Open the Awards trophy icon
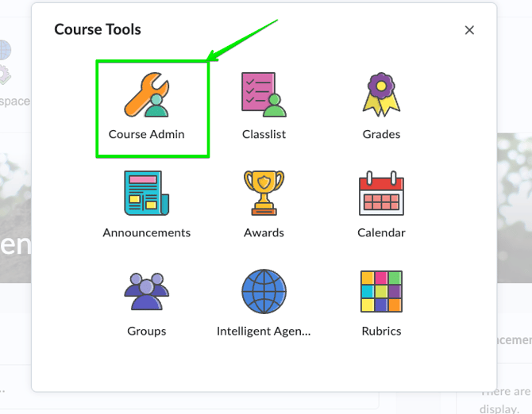This screenshot has height=414, width=532. click(264, 193)
